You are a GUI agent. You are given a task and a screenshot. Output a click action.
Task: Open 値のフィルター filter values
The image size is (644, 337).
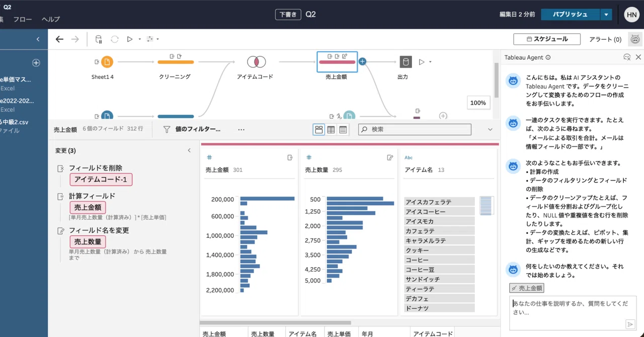(192, 129)
